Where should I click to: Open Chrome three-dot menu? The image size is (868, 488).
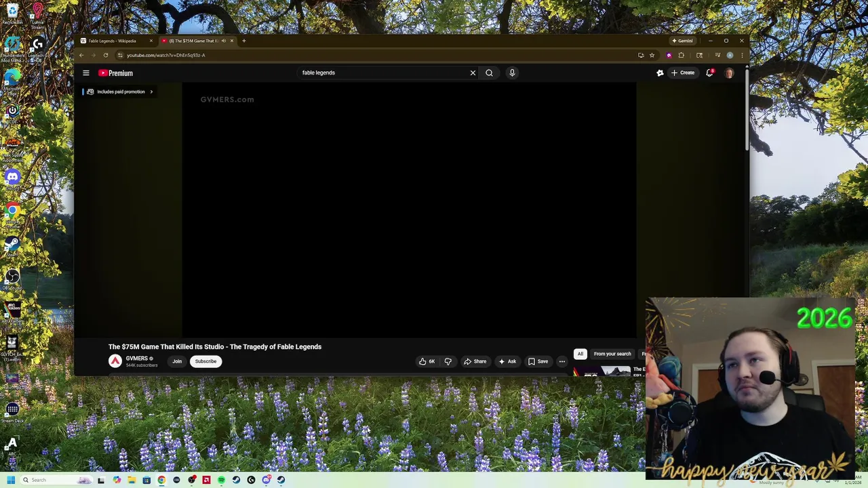click(x=742, y=55)
